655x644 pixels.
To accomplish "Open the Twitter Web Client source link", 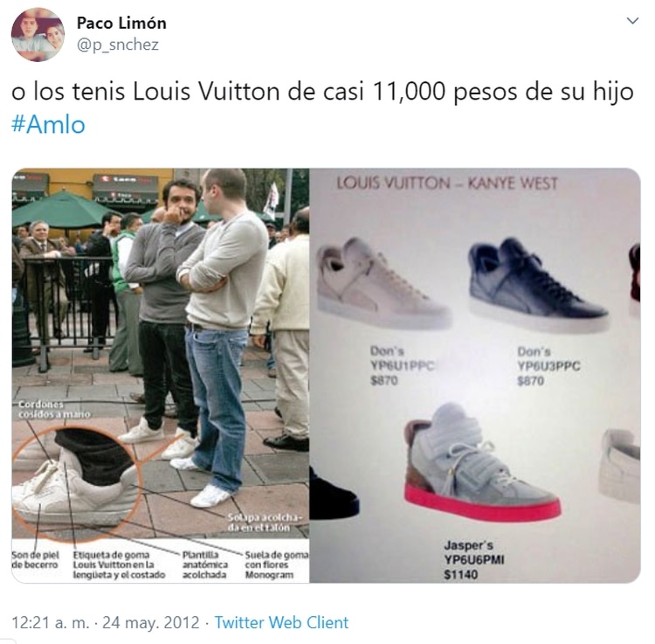I will coord(281,622).
